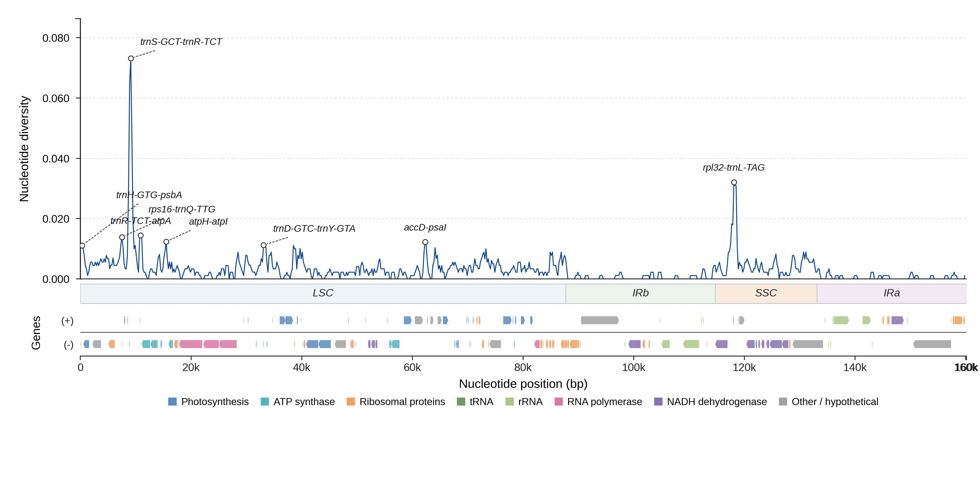Click the rpl32-trnL-TAG annotation label
The image size is (980, 477).
pos(734,167)
